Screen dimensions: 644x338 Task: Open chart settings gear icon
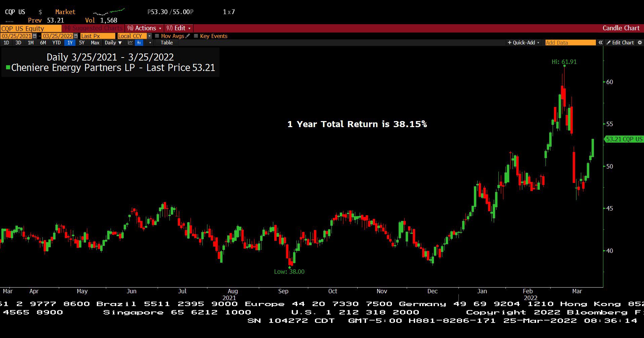[640, 43]
